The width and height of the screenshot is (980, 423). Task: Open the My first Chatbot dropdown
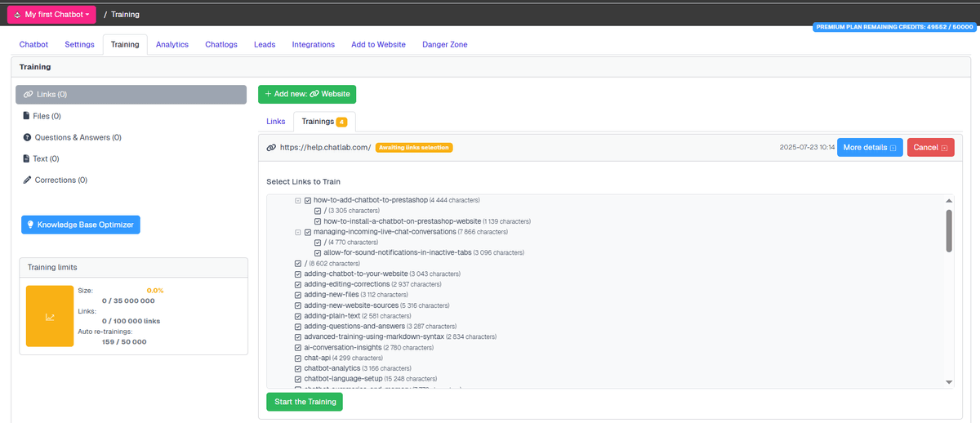click(51, 15)
